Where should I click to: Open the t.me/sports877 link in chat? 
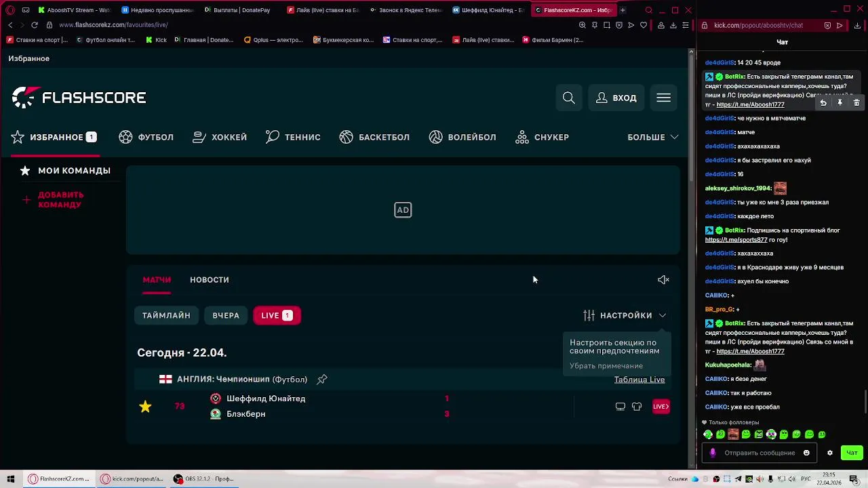coord(736,240)
